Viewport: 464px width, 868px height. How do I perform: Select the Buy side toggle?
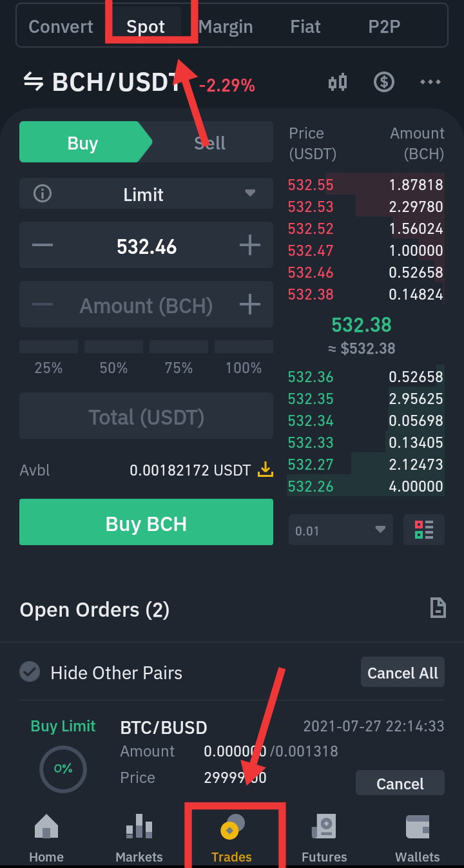click(x=82, y=142)
